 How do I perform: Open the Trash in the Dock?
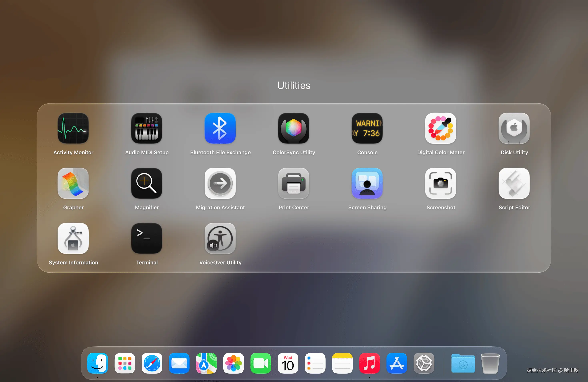click(490, 363)
